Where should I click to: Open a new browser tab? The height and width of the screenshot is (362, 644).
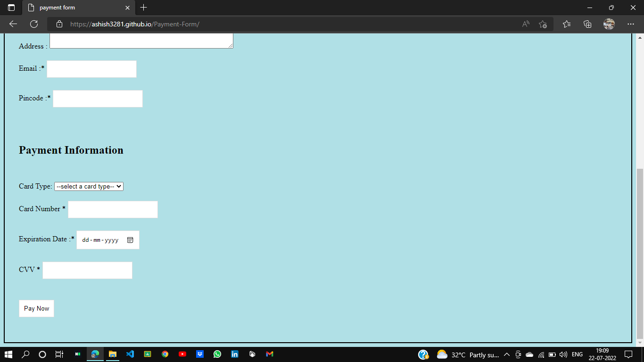tap(143, 8)
